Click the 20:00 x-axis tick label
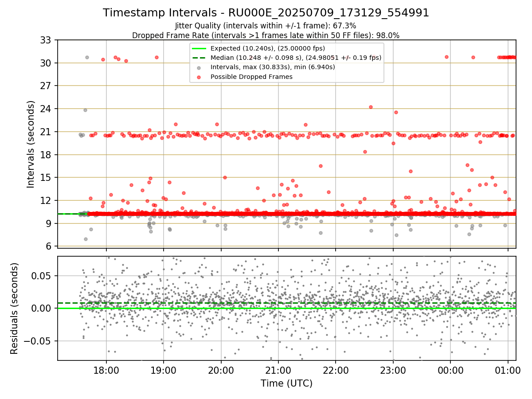The image size is (532, 399). click(221, 371)
